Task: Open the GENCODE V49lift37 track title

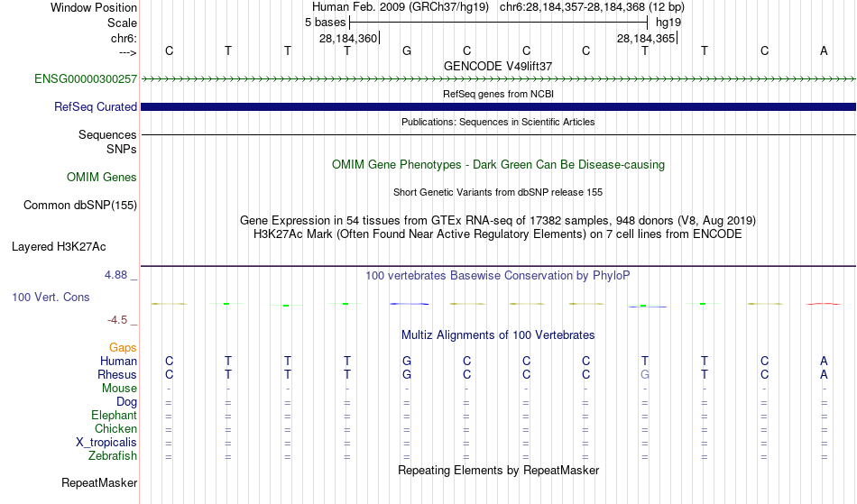Action: (x=498, y=66)
